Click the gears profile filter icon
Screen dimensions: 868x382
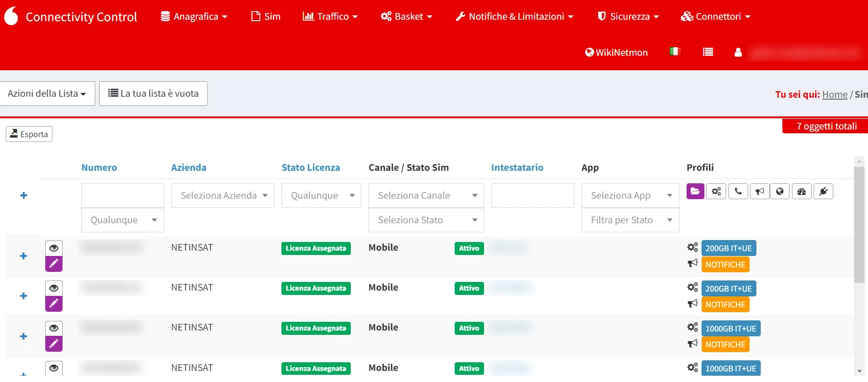(716, 191)
